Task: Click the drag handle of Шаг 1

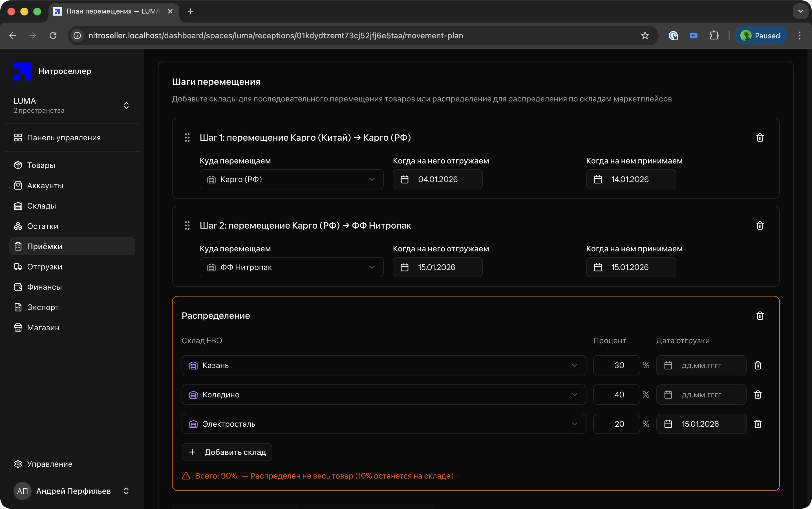Action: [x=187, y=138]
